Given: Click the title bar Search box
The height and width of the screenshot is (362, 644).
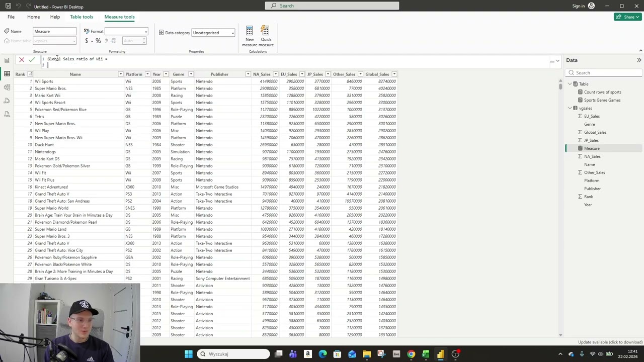Looking at the screenshot, I should tap(332, 6).
